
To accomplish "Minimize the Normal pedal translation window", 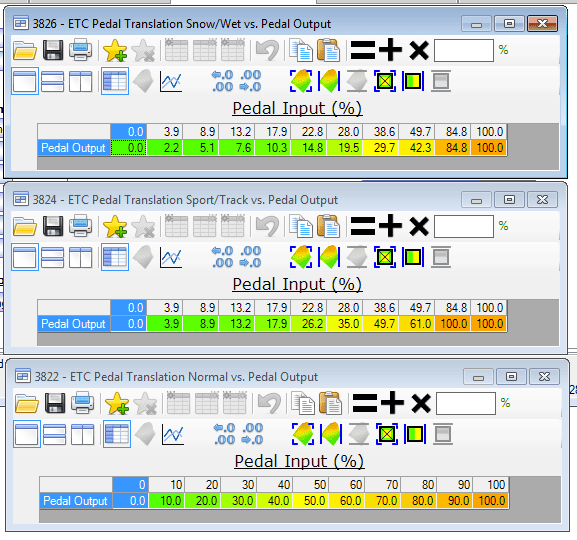I will [x=478, y=377].
